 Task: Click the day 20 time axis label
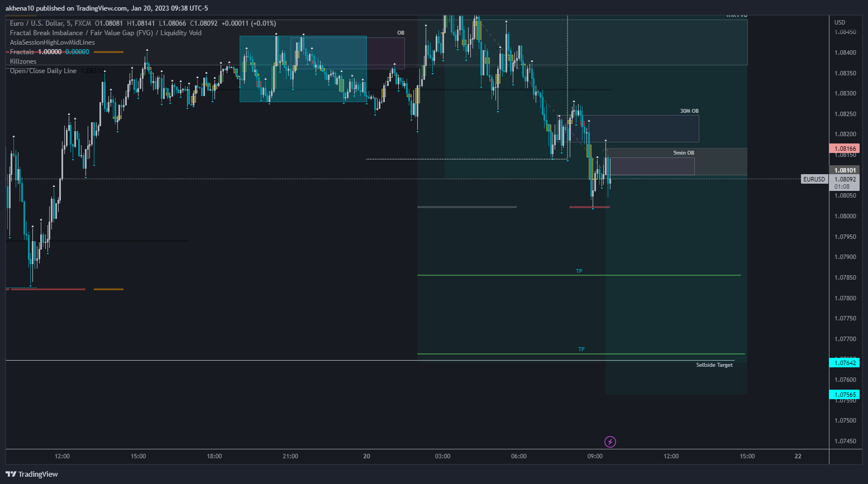coord(366,456)
